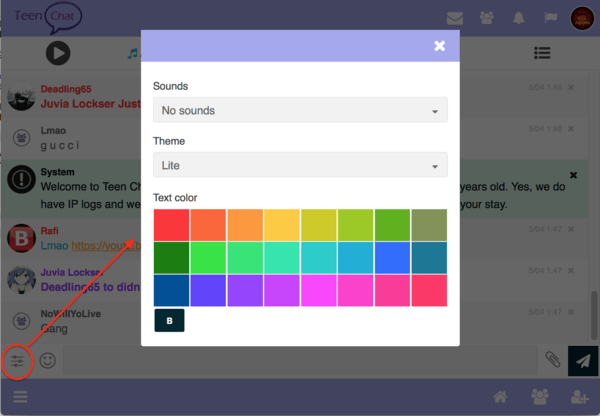
Task: Open Rafi's B avatar
Action: (21, 238)
